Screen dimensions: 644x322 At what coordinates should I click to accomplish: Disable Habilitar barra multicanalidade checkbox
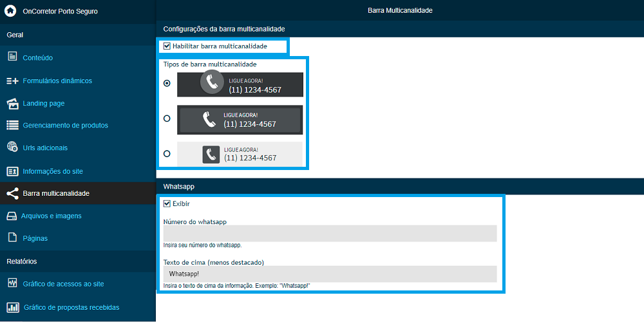click(x=167, y=46)
